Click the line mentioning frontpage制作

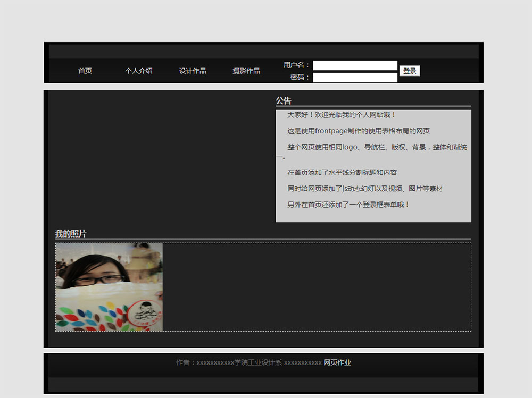[359, 131]
